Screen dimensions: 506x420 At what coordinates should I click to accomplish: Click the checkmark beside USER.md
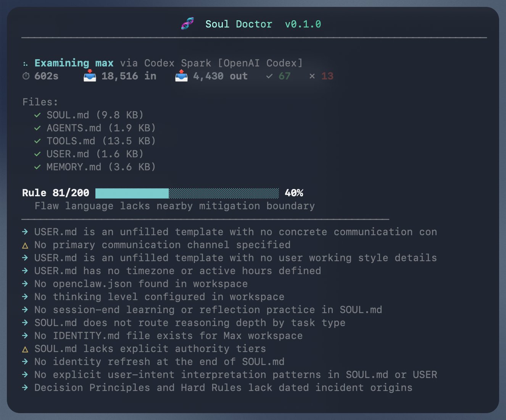coord(37,154)
